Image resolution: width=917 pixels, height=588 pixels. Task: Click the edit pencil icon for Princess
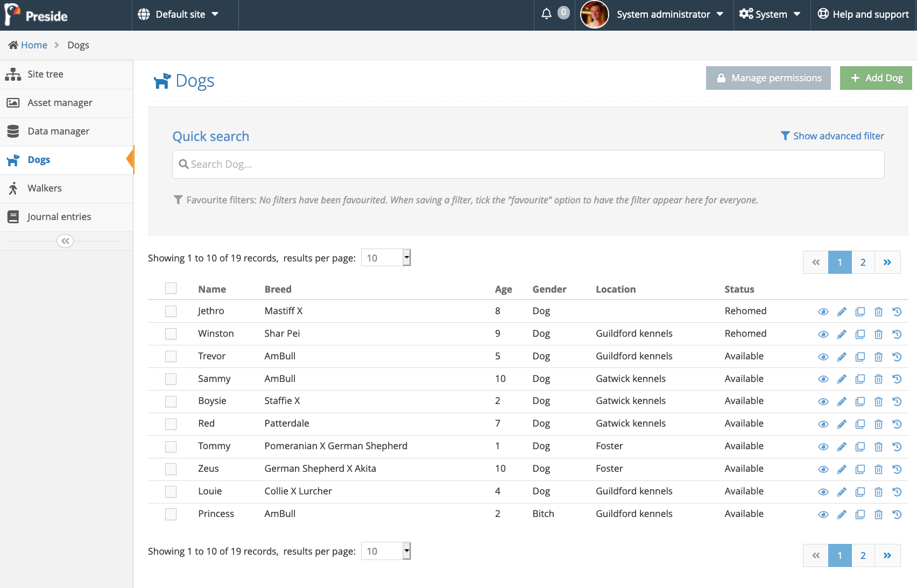842,515
